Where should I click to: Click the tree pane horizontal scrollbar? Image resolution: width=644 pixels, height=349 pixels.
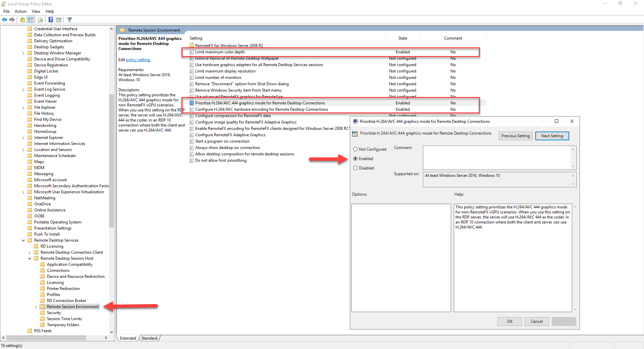click(x=46, y=338)
